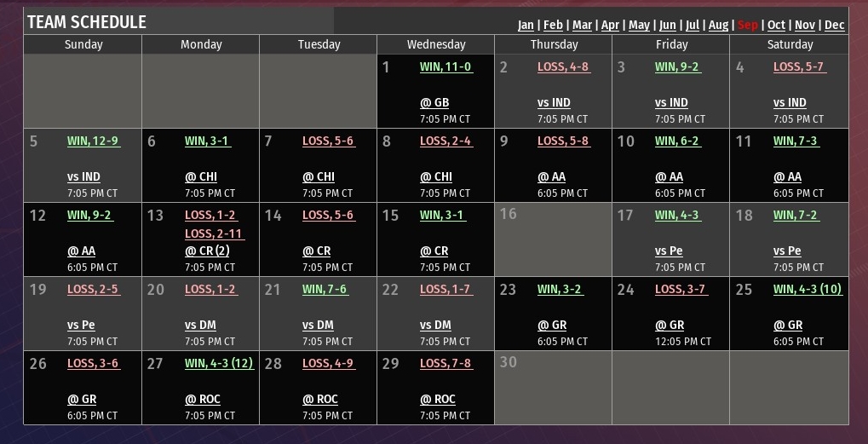
Task: Click the day 30 calendar cell
Action: 553,387
